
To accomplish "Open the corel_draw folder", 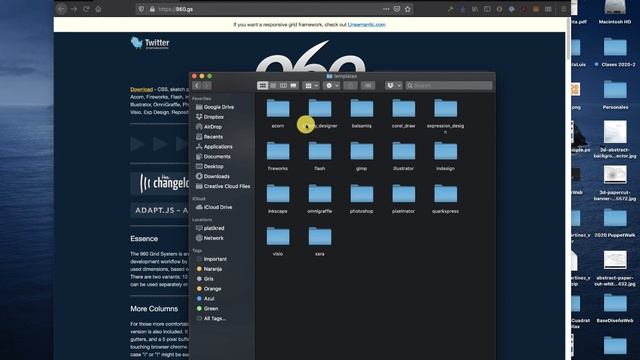I will tap(404, 109).
